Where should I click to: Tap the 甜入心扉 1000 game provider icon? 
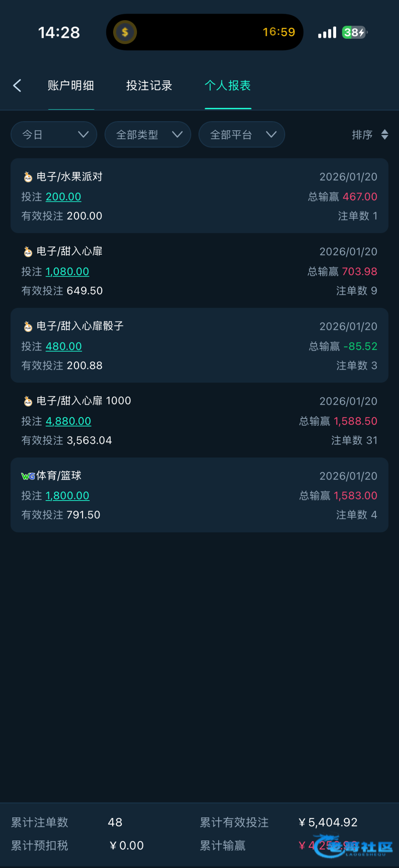28,401
